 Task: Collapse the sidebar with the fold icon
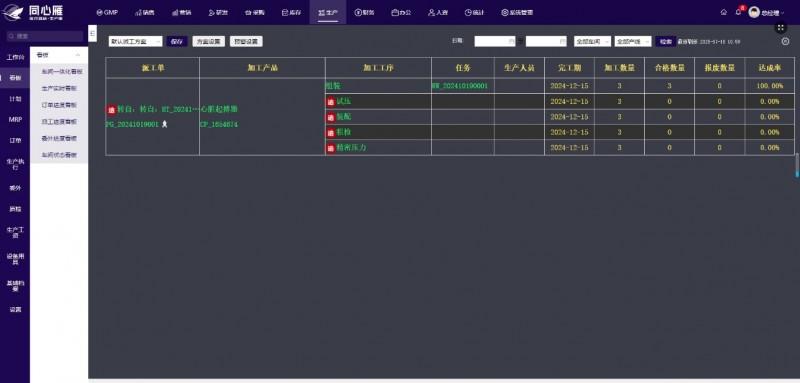click(92, 33)
